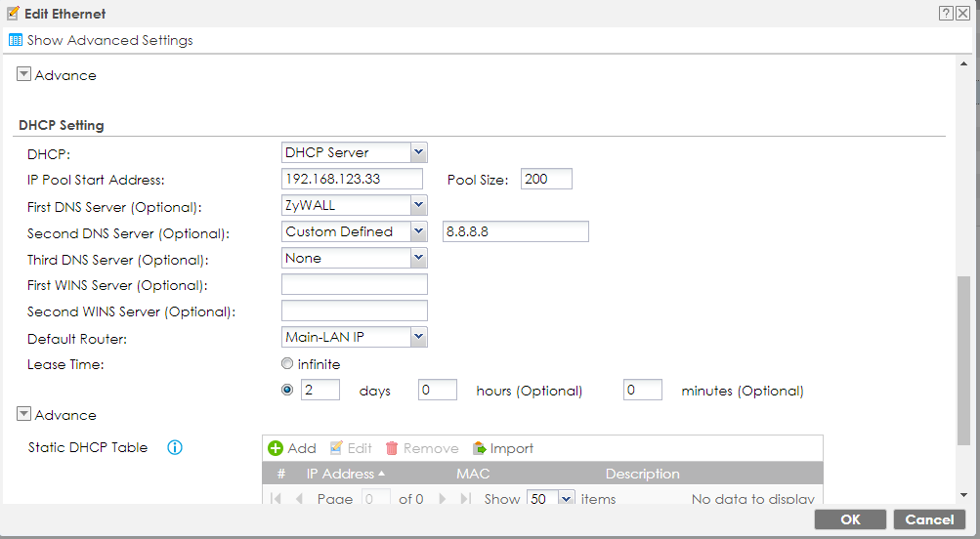This screenshot has height=539, width=980.
Task: Open help with the question mark icon
Action: pos(946,14)
